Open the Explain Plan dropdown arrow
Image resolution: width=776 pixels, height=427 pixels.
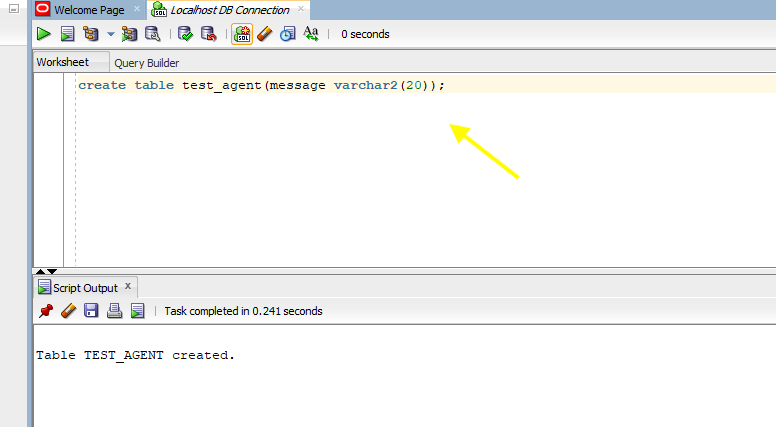click(111, 34)
